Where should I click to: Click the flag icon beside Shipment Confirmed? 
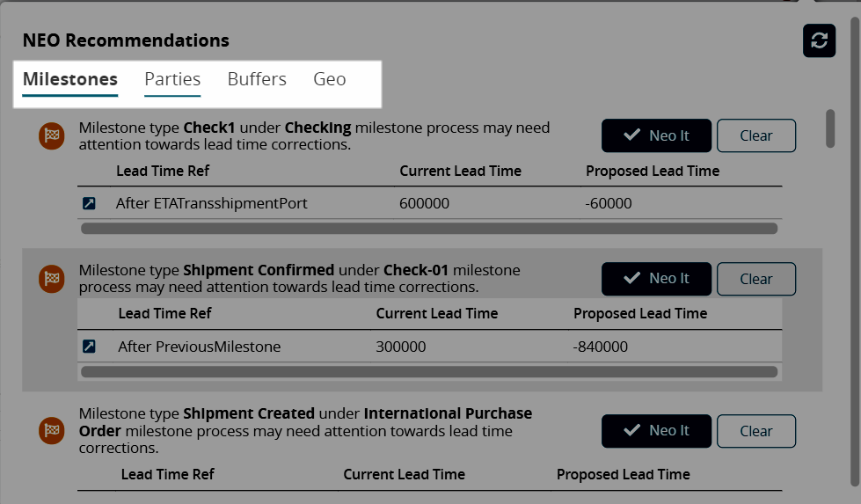point(52,279)
